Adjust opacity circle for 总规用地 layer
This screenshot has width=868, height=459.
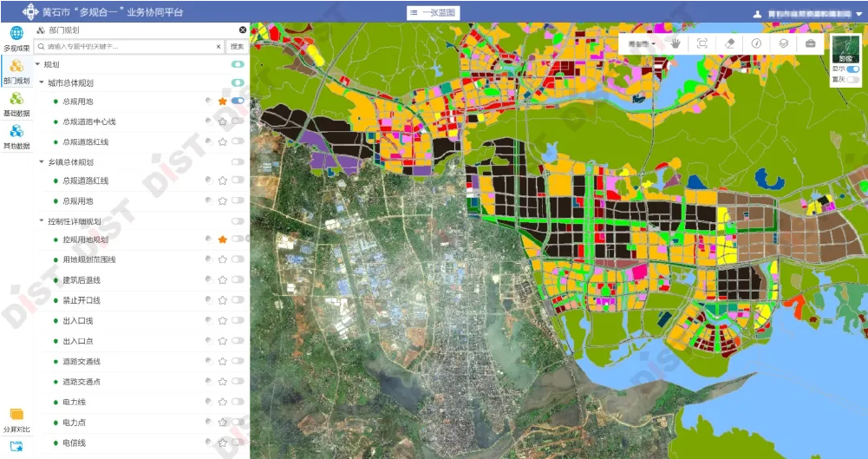[x=208, y=102]
